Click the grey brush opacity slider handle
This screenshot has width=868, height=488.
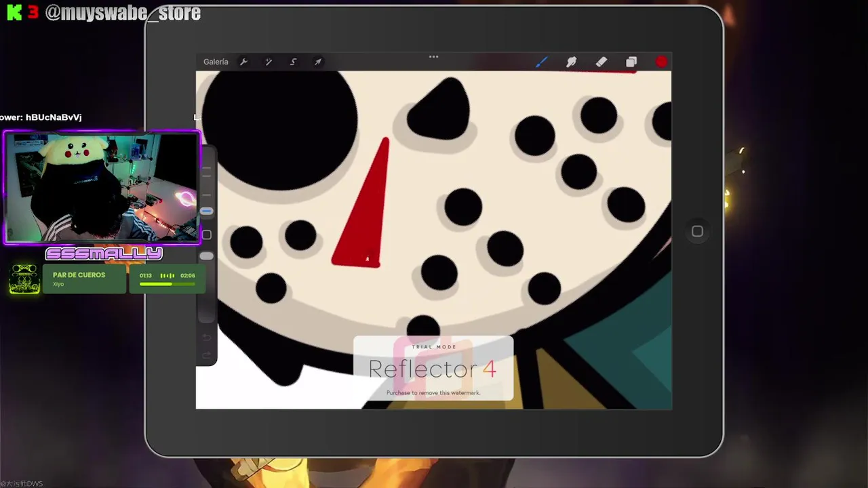[x=206, y=256]
